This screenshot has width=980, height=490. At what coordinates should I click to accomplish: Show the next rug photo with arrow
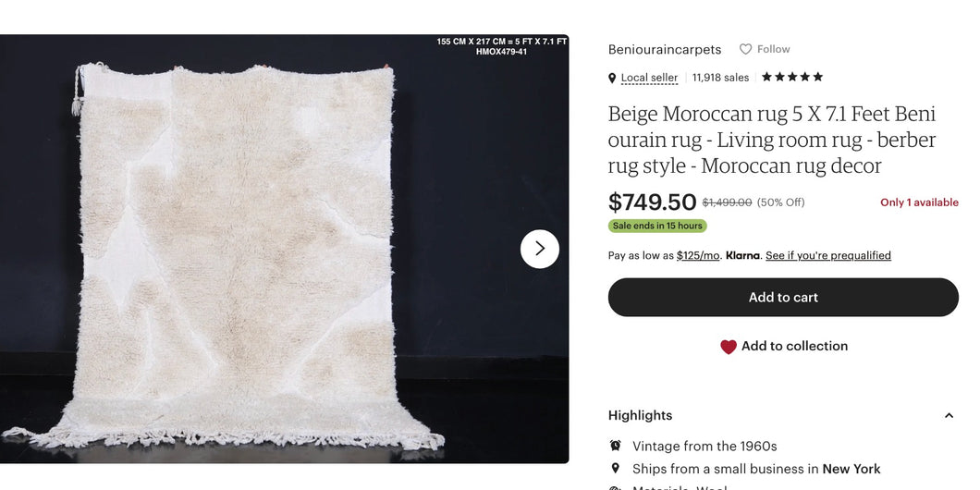(x=540, y=249)
